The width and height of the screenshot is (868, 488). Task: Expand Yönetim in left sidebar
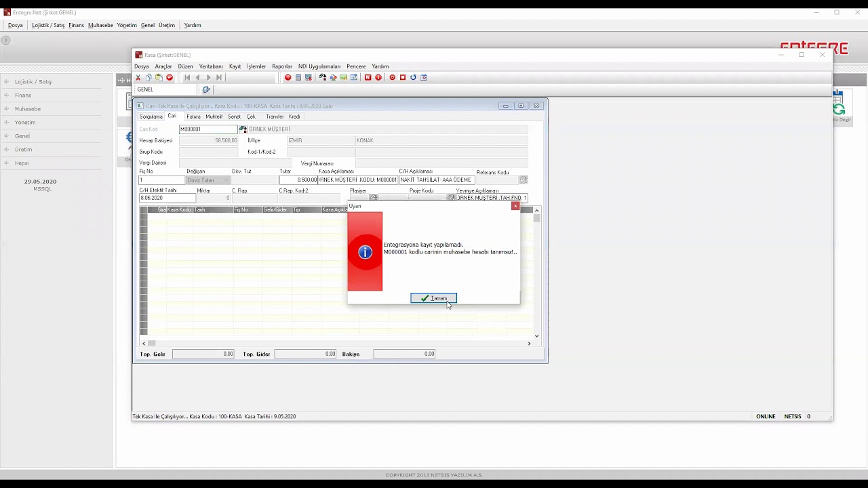(6, 123)
